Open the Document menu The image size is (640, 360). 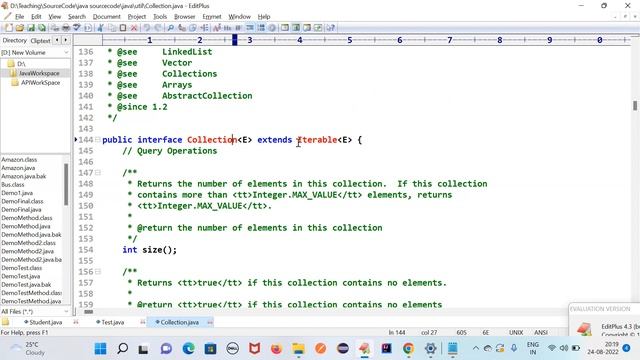[x=107, y=17]
